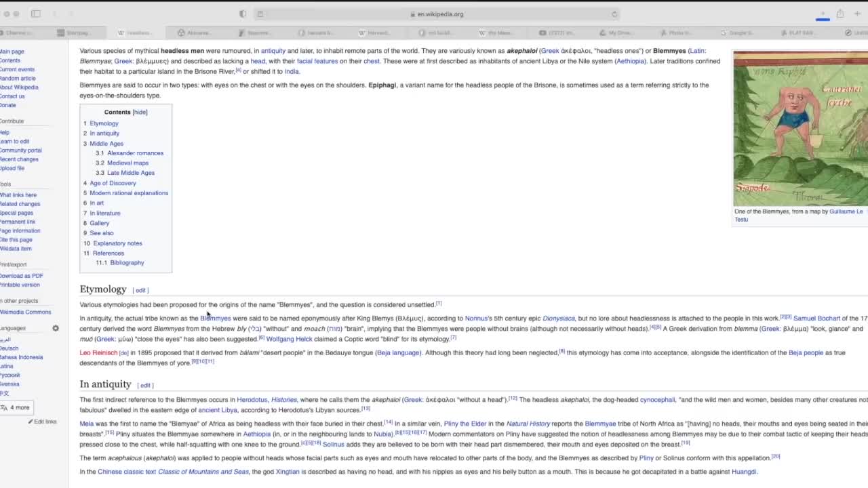Click Download as PDF sidebar link
The image size is (868, 488).
pyautogui.click(x=21, y=276)
